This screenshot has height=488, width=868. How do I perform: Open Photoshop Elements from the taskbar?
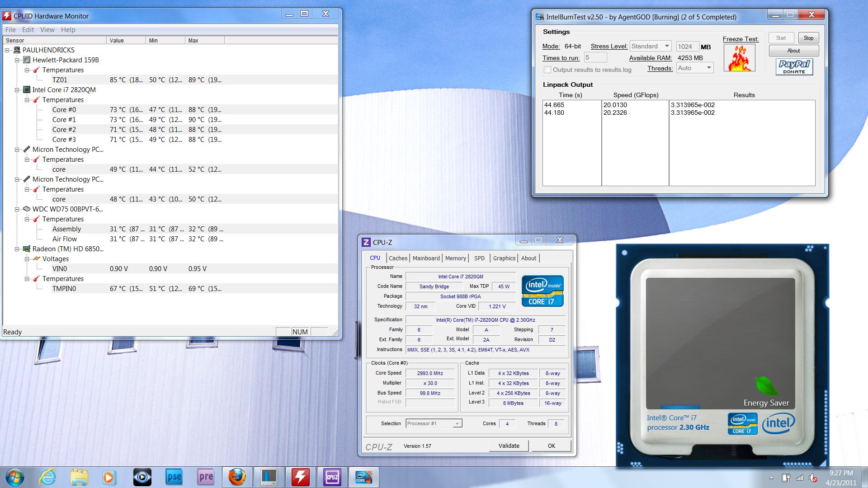coord(174,477)
